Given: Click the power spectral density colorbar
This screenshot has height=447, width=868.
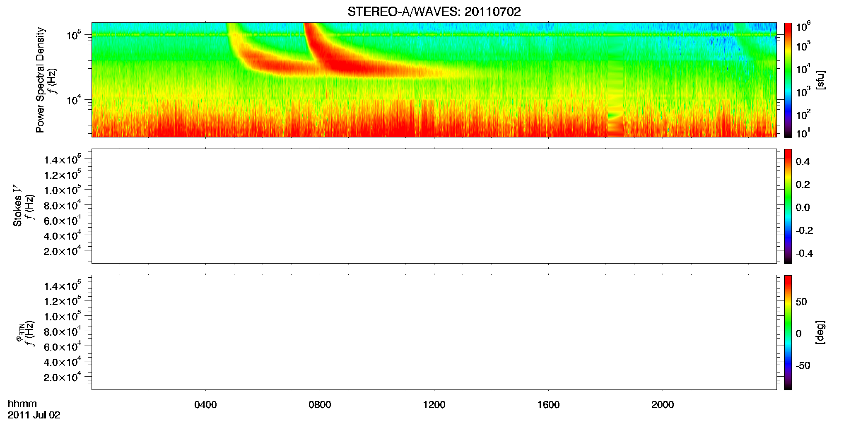Looking at the screenshot, I should click(788, 80).
